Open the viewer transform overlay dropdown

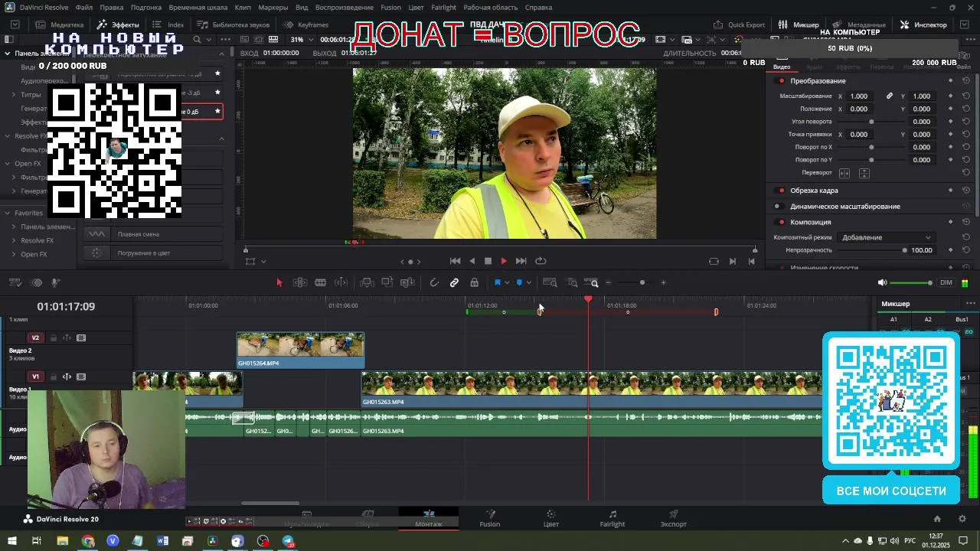click(x=263, y=262)
